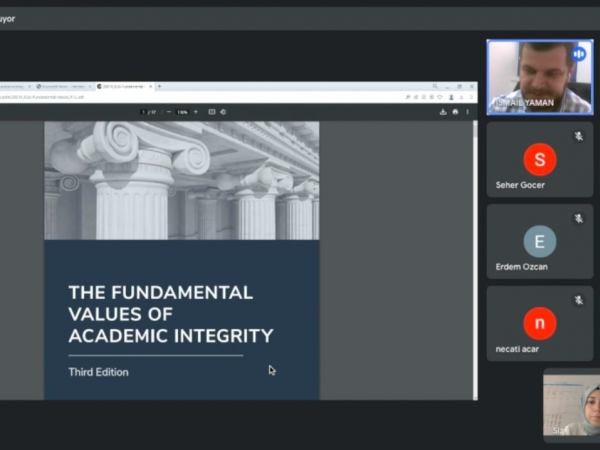Open the browser profile avatar icon
Viewport: 600px width, 450px height.
coord(452,98)
